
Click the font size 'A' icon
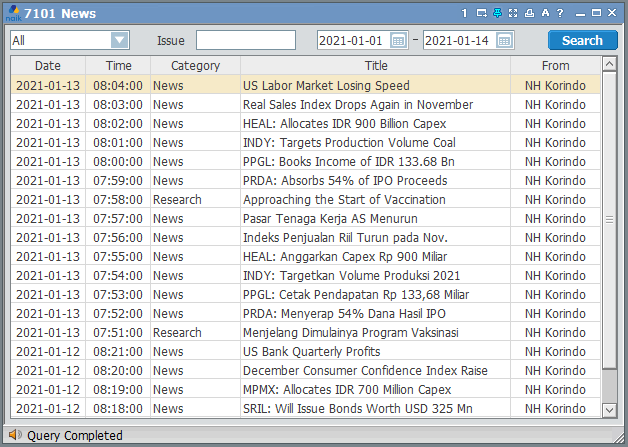pyautogui.click(x=545, y=13)
